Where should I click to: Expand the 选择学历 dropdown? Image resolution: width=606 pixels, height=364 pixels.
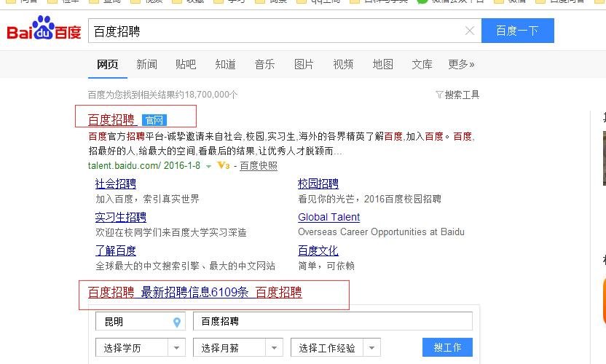(x=141, y=348)
